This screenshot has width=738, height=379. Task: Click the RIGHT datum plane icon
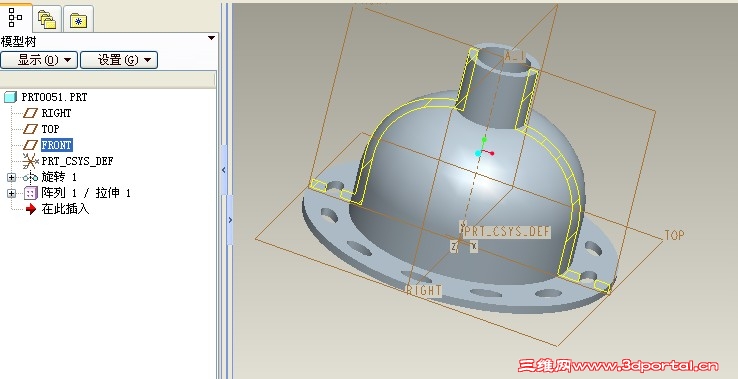[31, 113]
